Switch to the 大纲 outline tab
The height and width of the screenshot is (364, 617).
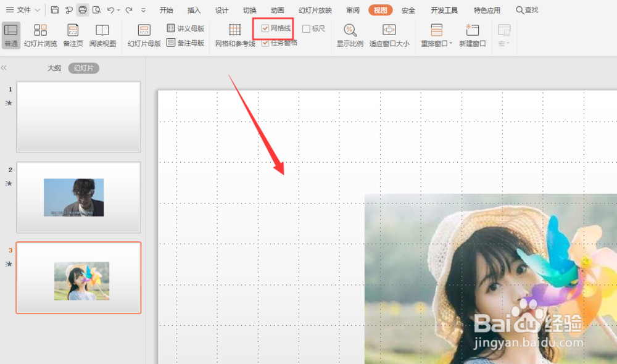54,68
